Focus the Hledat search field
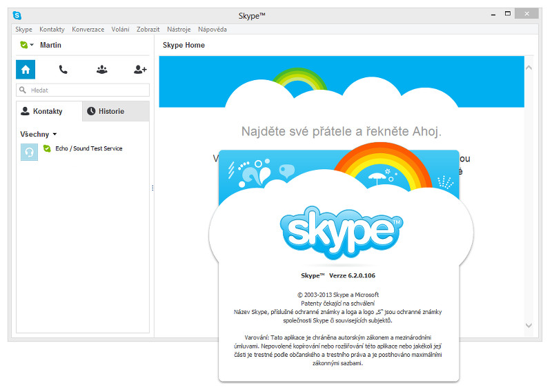The height and width of the screenshot is (392, 552). (83, 90)
